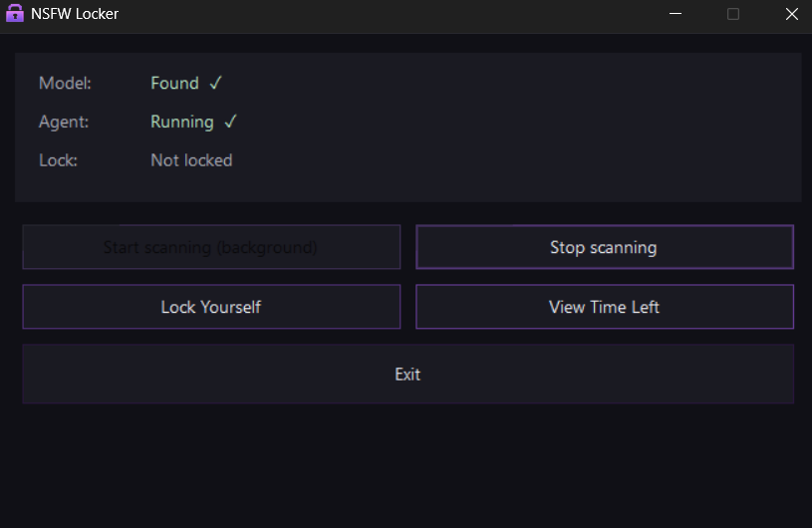812x528 pixels.
Task: Click the Not locked status text
Action: [x=191, y=160]
